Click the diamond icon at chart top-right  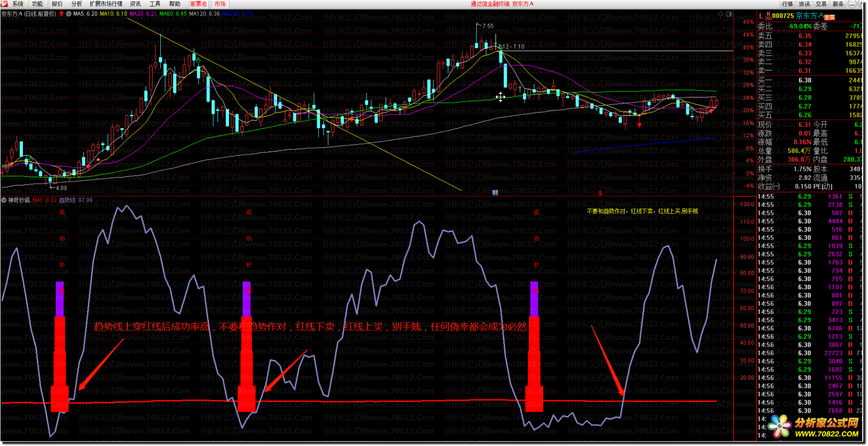(721, 14)
